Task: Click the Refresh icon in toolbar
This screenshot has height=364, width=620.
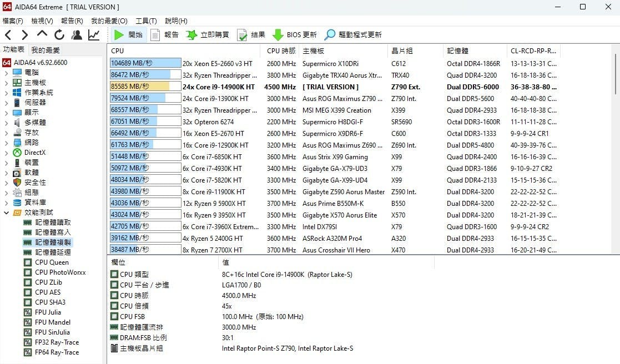Action: (x=59, y=35)
